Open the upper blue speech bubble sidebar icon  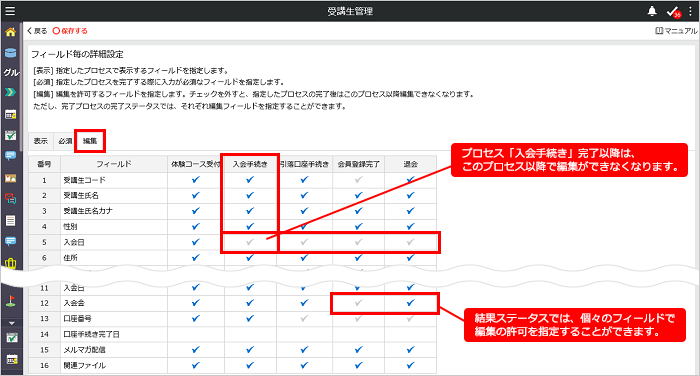[x=10, y=156]
